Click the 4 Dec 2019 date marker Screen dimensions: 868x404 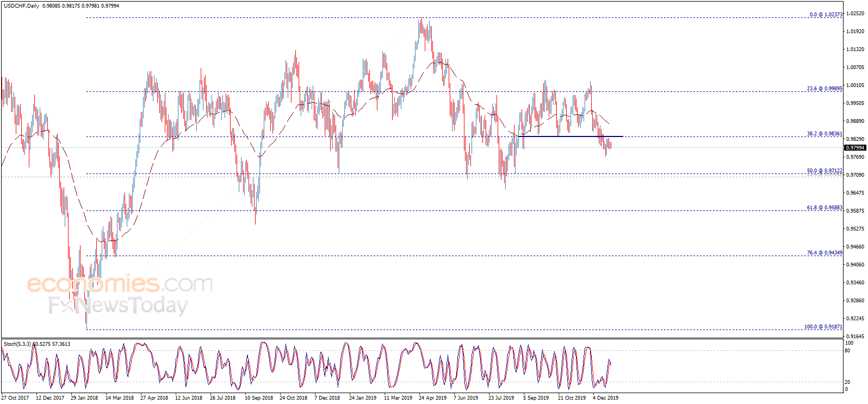coord(605,397)
